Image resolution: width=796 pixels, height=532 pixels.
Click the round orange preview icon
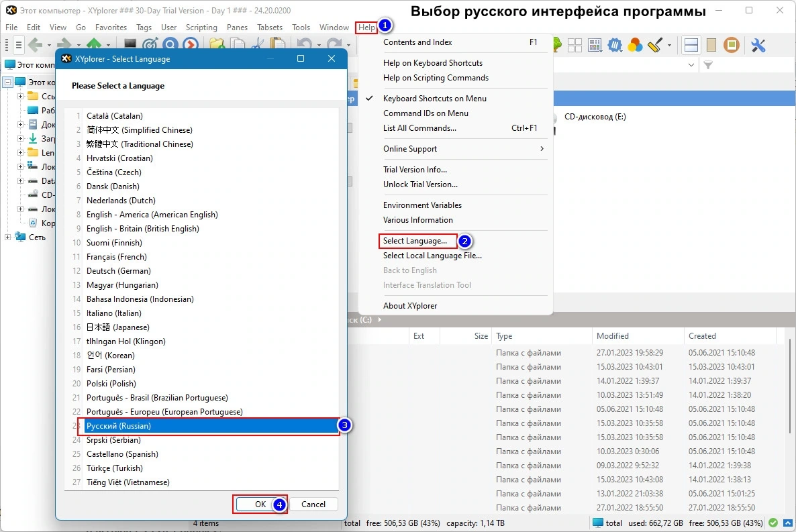732,45
